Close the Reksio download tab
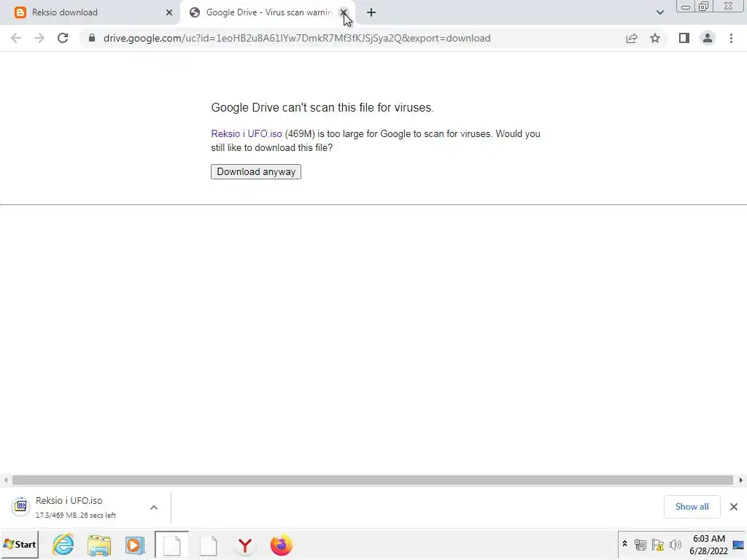747x560 pixels. [x=169, y=12]
